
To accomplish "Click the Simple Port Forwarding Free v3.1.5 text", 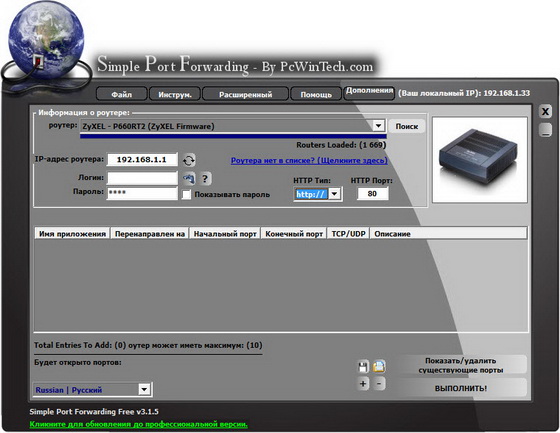I will tap(94, 412).
